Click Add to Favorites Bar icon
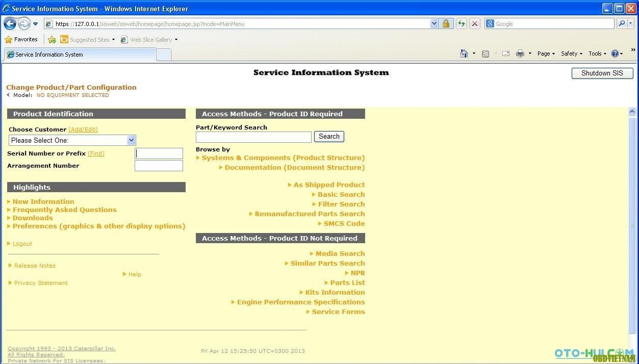This screenshot has width=639, height=364. pyautogui.click(x=52, y=39)
